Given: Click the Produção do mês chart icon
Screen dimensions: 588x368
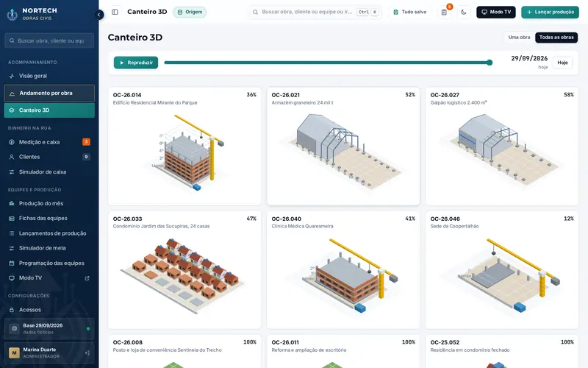Looking at the screenshot, I should pyautogui.click(x=12, y=204).
